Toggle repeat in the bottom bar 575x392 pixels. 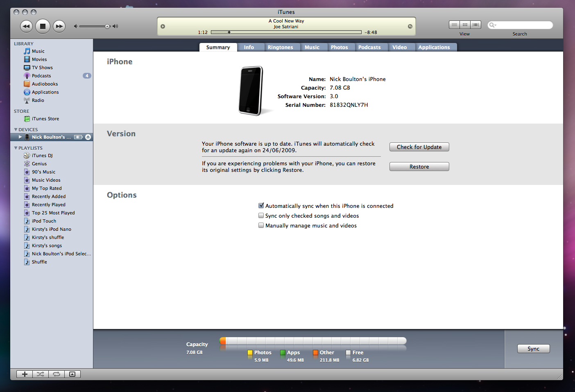[57, 374]
